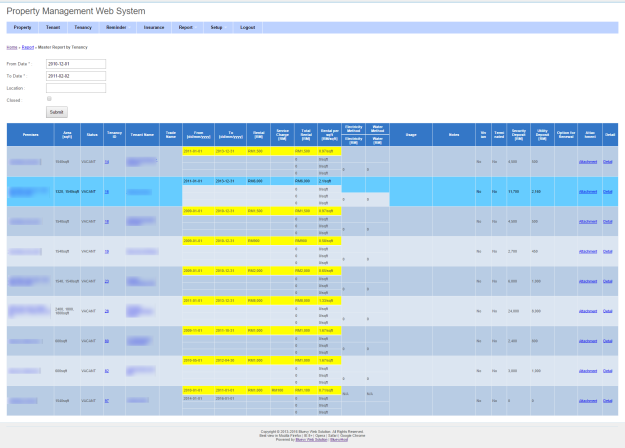Expand the Reminder dropdown menu
Screen dimensions: 625x448
[x=117, y=27]
